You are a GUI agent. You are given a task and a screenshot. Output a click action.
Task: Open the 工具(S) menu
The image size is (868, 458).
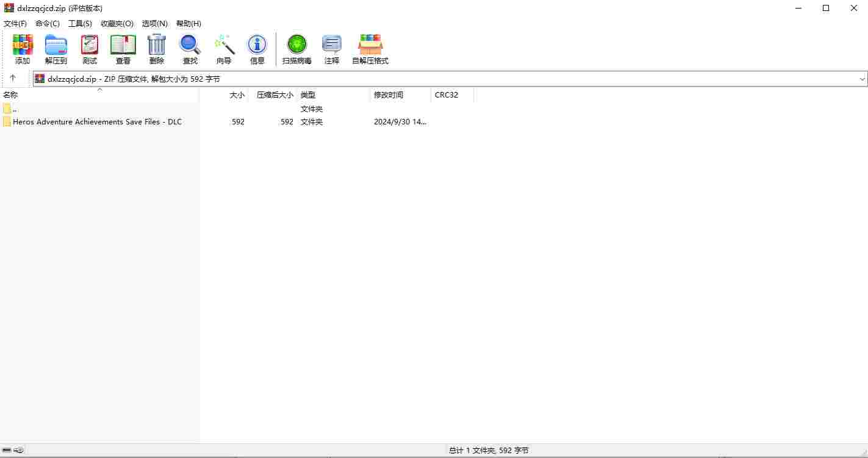[x=80, y=23]
